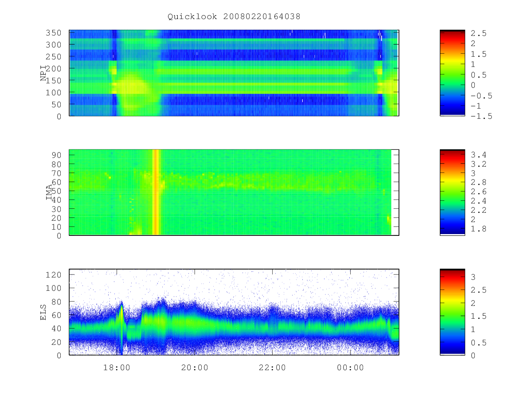The width and height of the screenshot is (532, 399).
Task: Click the IMA spectrogram panel
Action: point(234,192)
